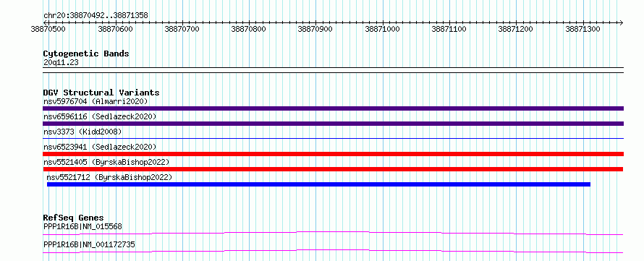Click the Cytogenetic Bands track title
The width and height of the screenshot is (644, 261).
pos(86,54)
